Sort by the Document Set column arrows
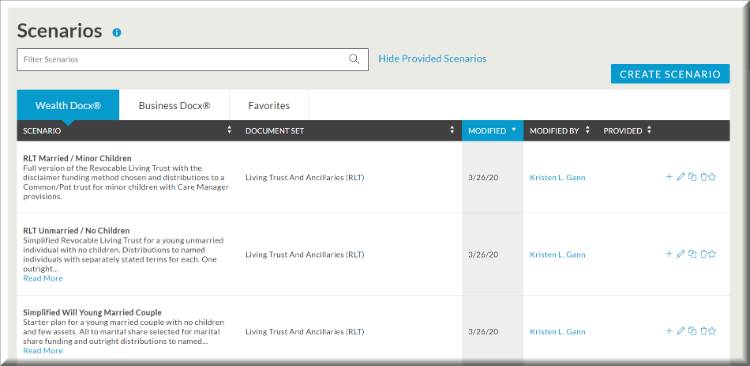Image resolution: width=750 pixels, height=366 pixels. [452, 130]
